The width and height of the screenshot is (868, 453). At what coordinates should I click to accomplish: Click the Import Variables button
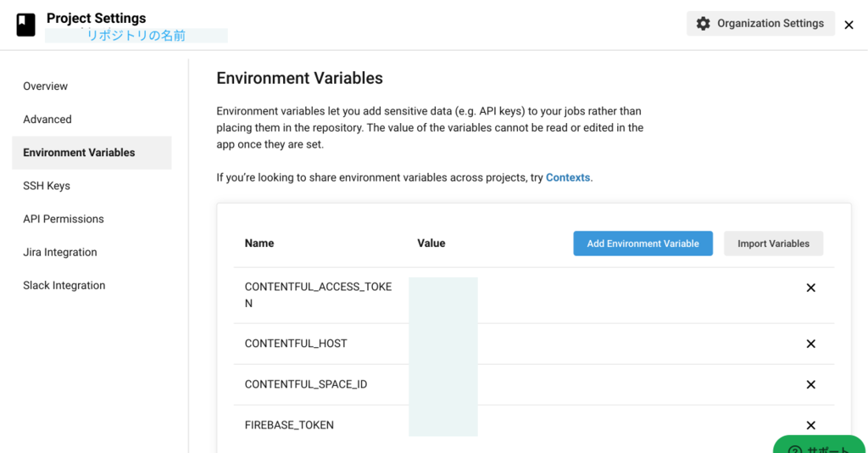pyautogui.click(x=773, y=243)
